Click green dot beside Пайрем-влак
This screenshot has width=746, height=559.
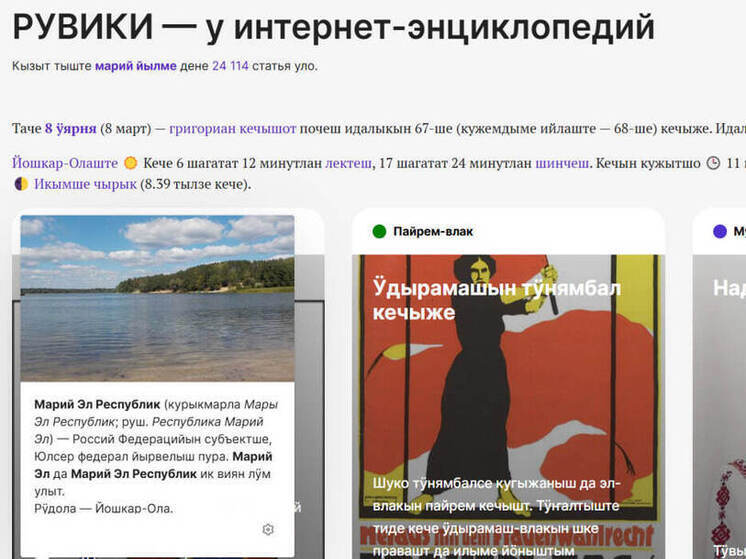click(379, 232)
